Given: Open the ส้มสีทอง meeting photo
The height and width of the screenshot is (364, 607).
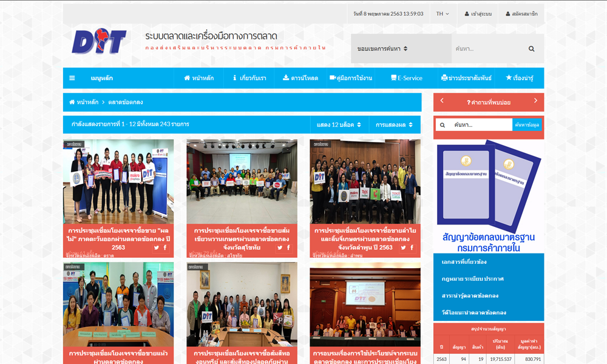Looking at the screenshot, I should (242, 305).
